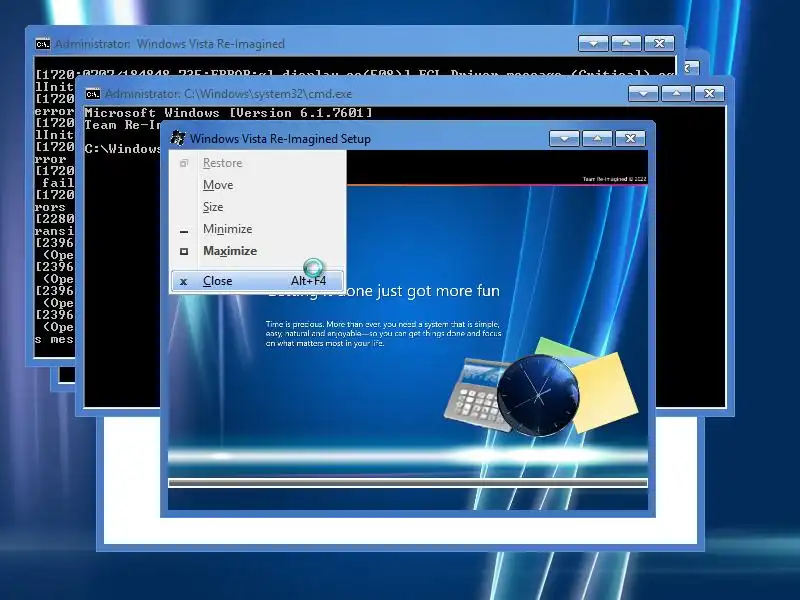Close the cmd.exe window
This screenshot has width=800, height=600.
(x=709, y=93)
